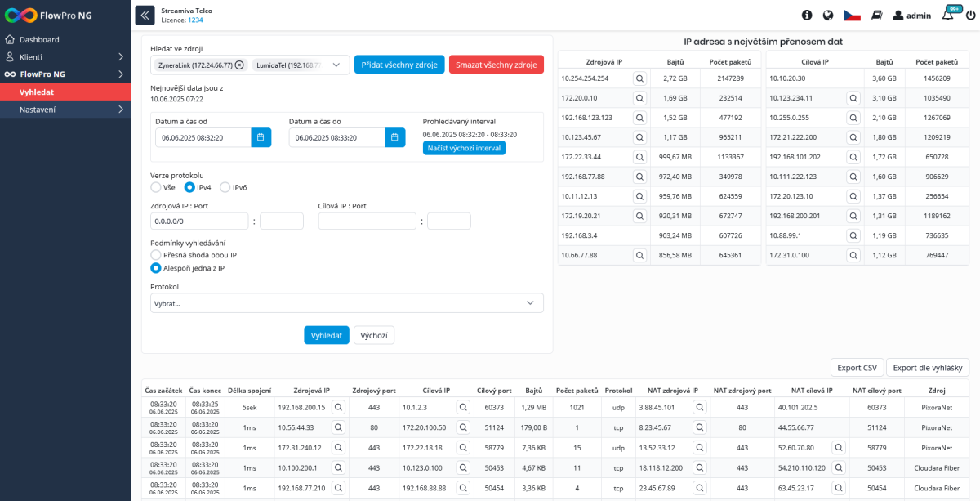Select the IPv6 protocol version radio
This screenshot has width=980, height=501.
pos(225,187)
